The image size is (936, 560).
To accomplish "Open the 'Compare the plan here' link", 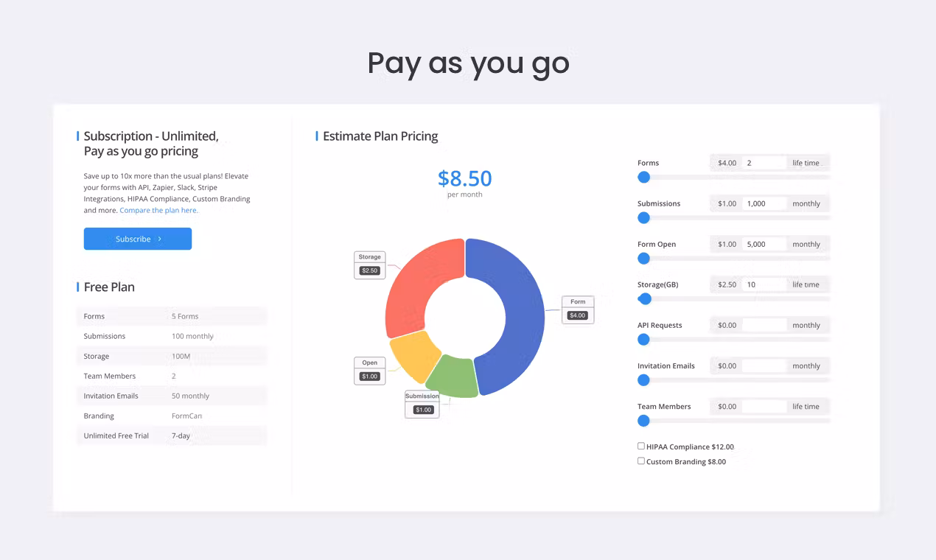I will 158,210.
